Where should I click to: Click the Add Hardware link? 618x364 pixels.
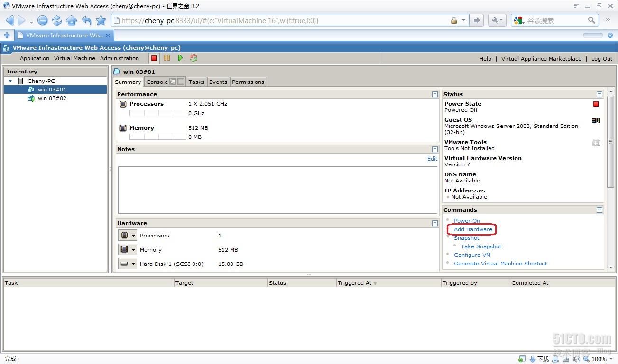pyautogui.click(x=473, y=229)
